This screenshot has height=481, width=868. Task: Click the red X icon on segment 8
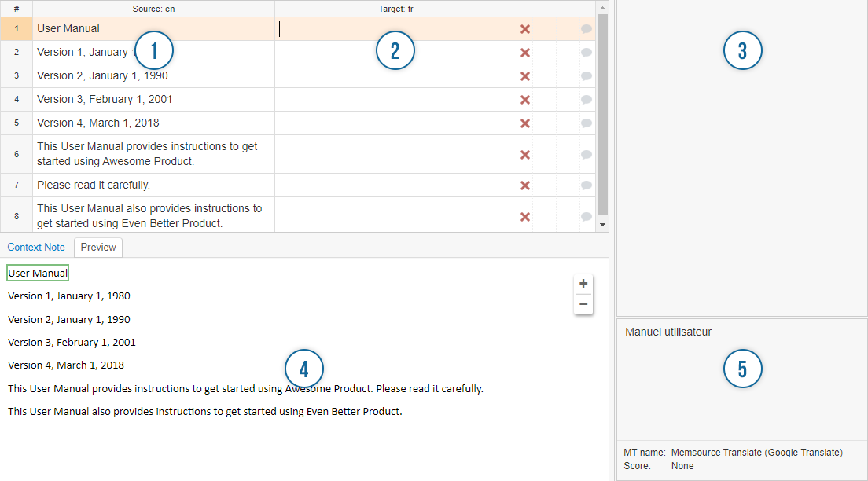tap(524, 215)
